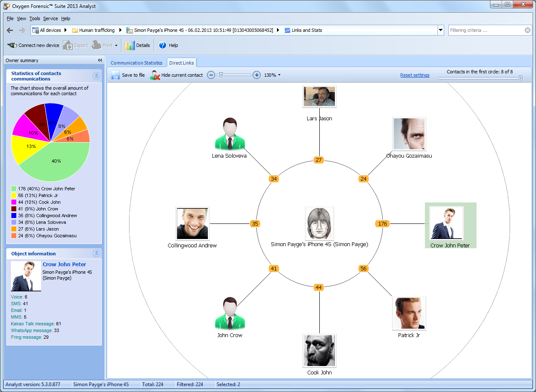This screenshot has width=536, height=392.
Task: Switch to Direct Links tab
Action: click(x=181, y=63)
